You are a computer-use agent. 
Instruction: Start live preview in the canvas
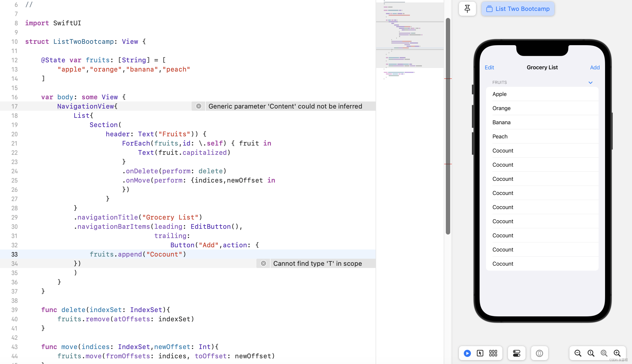(467, 353)
